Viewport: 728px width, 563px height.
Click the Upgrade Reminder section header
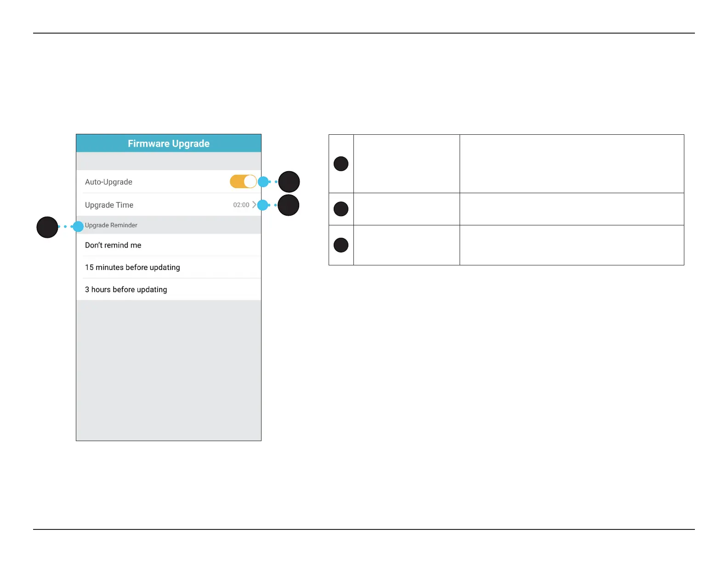(x=111, y=225)
